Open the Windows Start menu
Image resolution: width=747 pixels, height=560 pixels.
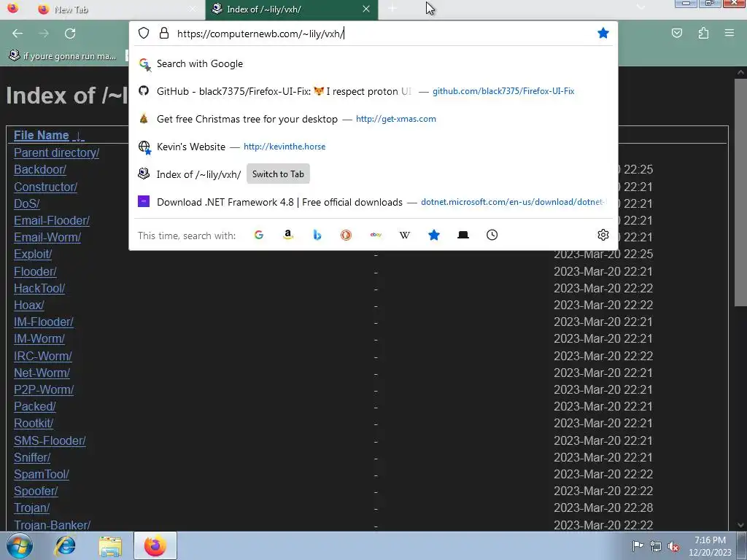19,545
